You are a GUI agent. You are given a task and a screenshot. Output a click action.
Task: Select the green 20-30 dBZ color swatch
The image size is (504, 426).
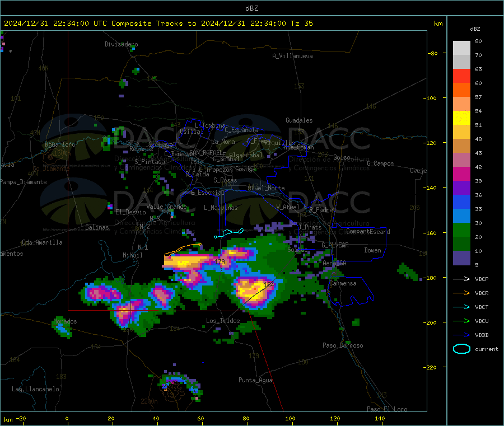(x=461, y=230)
